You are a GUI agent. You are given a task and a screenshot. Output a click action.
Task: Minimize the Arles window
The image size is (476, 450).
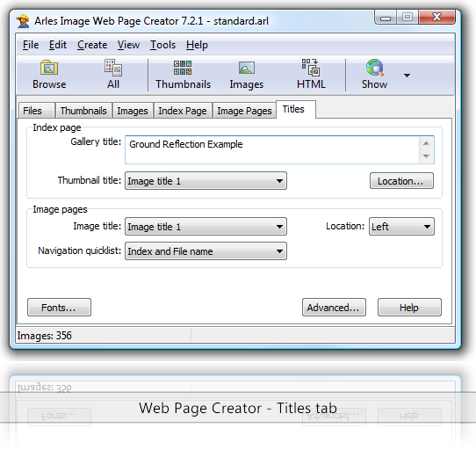click(386, 18)
